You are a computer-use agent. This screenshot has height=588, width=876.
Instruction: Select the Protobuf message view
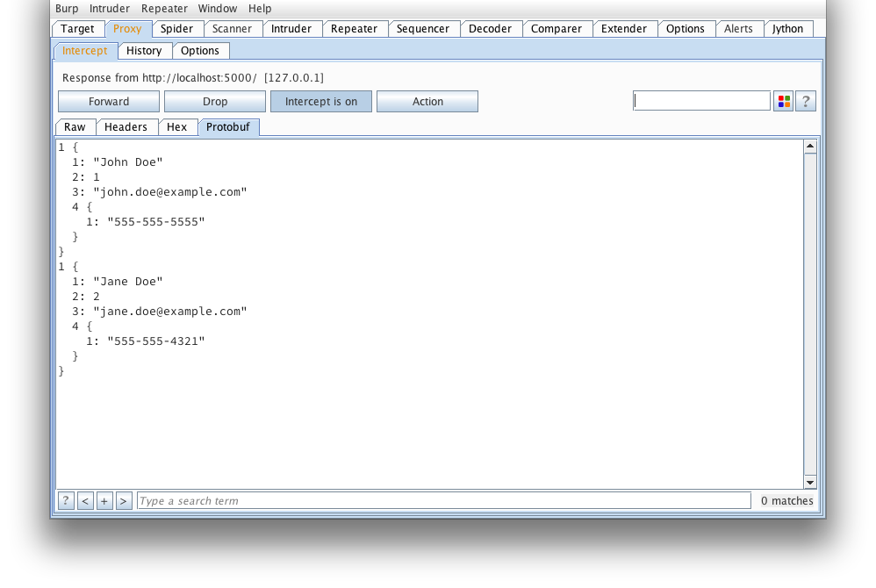[x=228, y=127]
